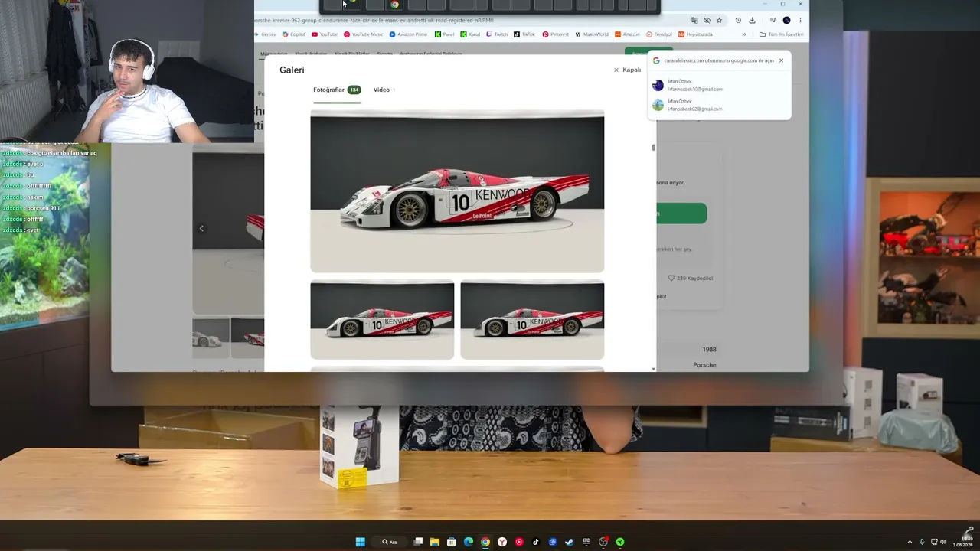
Task: Open Chrome history icon in toolbar
Action: point(738,21)
